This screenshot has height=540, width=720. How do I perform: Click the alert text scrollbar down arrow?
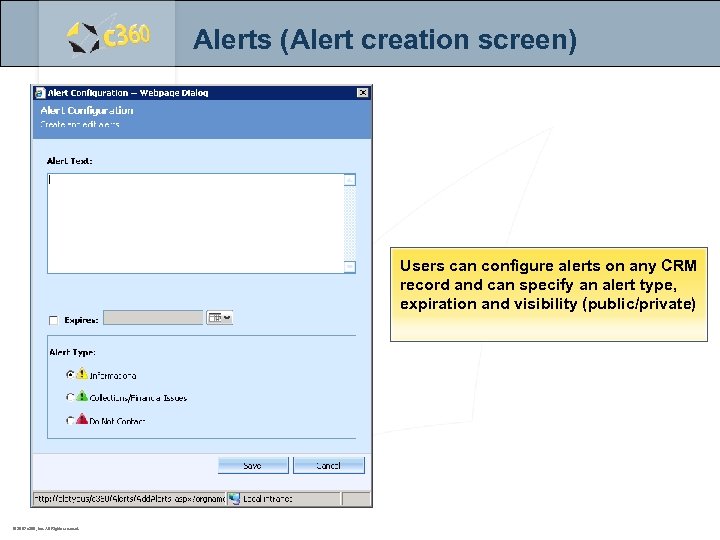click(350, 267)
